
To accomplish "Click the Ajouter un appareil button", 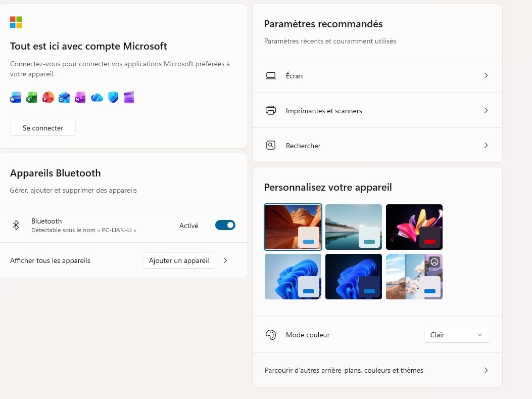I will [x=179, y=260].
